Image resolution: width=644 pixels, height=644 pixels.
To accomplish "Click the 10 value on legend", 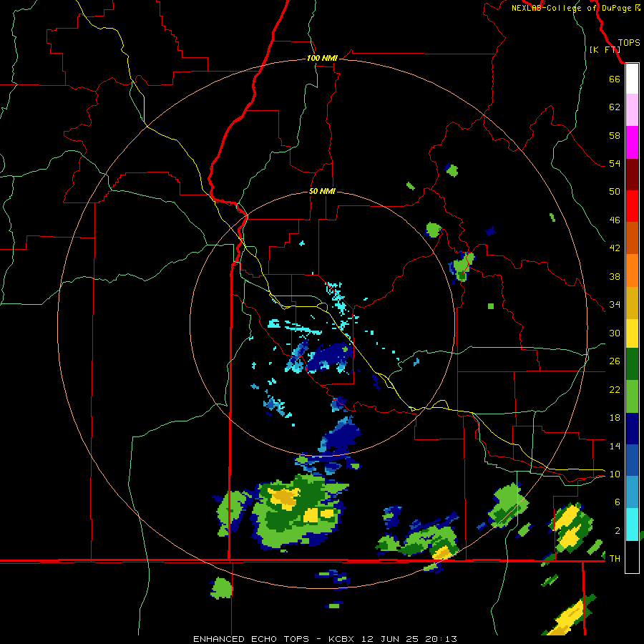I will pos(615,474).
